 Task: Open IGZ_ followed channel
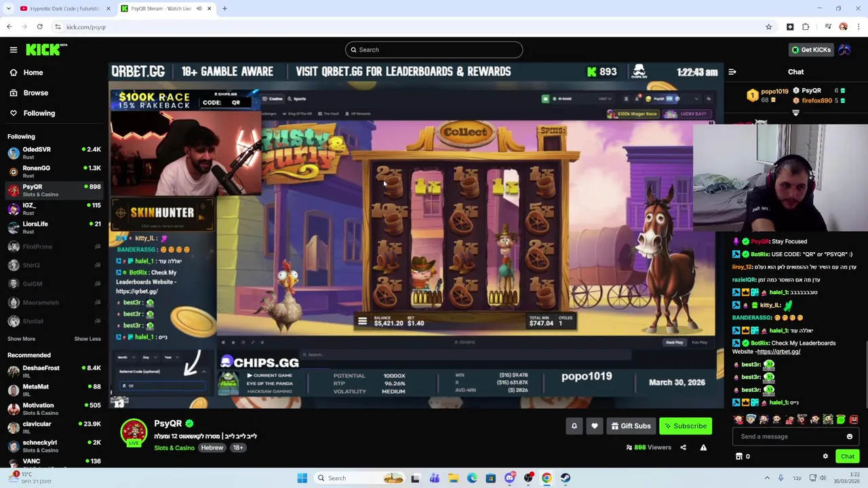coord(54,209)
